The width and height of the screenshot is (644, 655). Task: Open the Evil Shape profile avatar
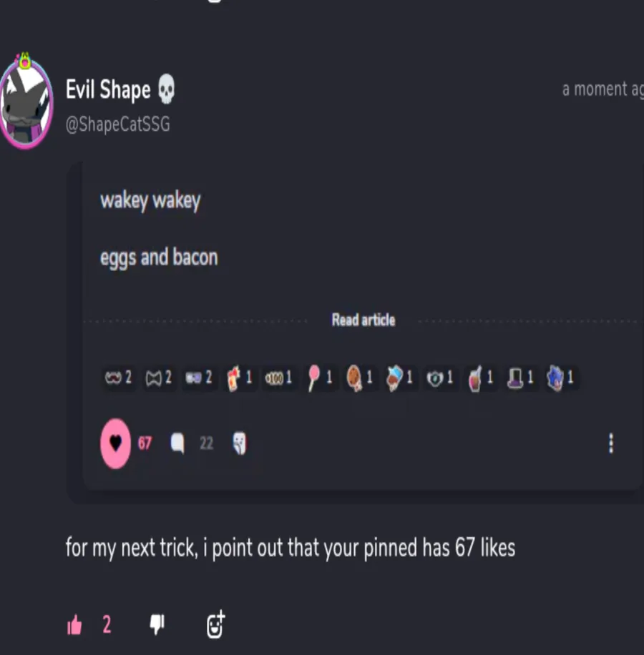[26, 101]
